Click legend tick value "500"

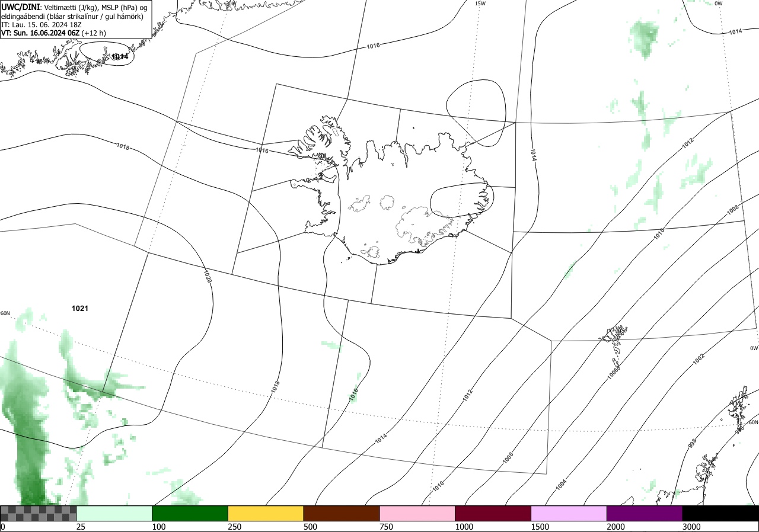pos(310,527)
